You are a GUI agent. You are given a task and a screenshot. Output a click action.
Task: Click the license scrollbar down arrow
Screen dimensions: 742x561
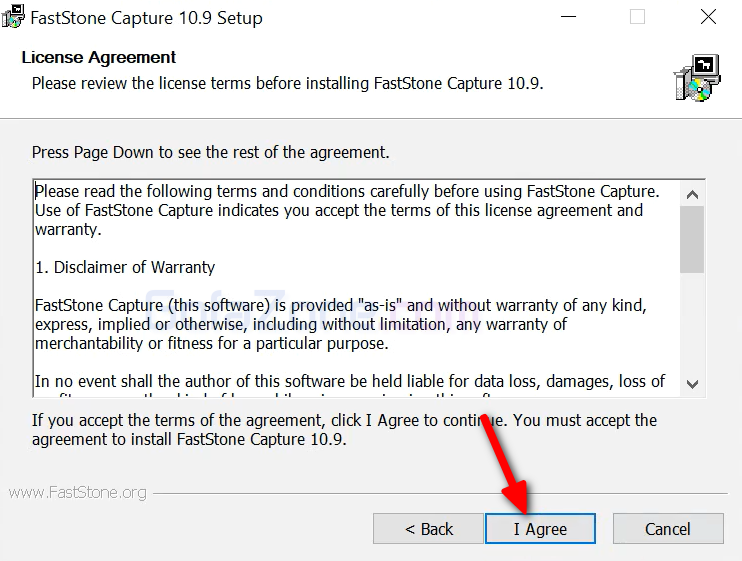click(x=692, y=383)
